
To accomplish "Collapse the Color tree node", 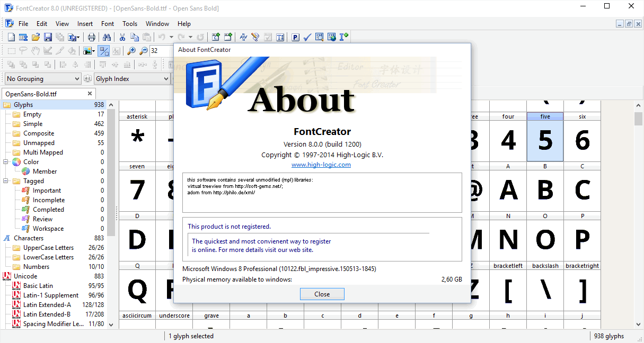I will 6,162.
